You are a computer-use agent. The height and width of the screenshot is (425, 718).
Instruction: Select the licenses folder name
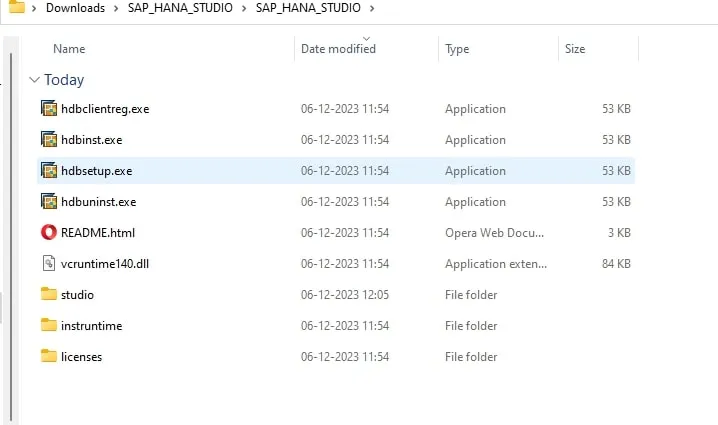point(82,357)
